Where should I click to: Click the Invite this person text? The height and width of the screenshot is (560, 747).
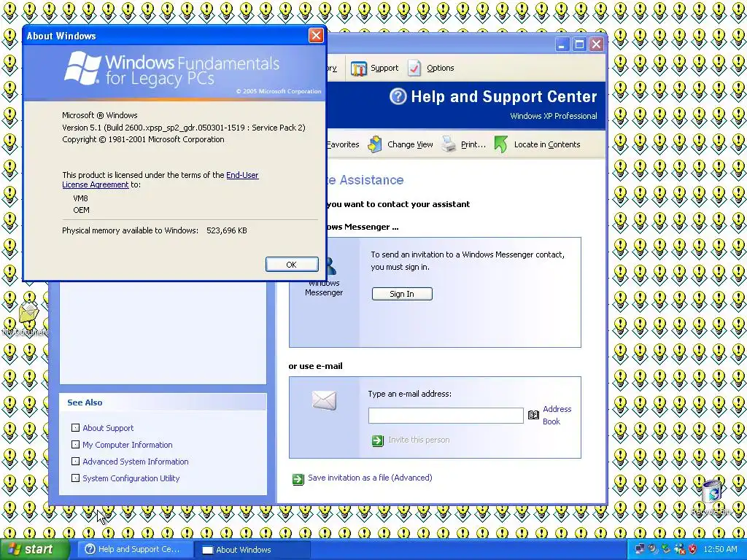(x=419, y=440)
